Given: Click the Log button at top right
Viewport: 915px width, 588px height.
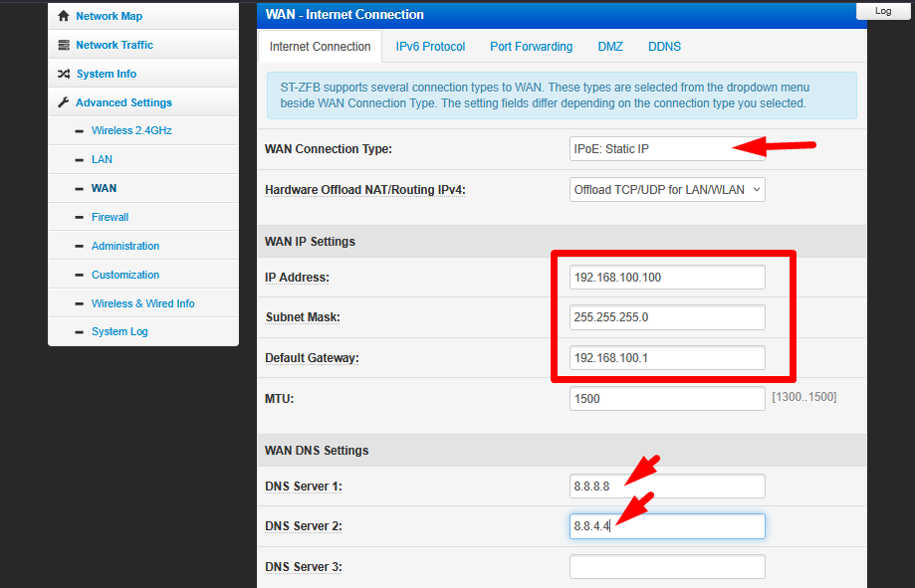Looking at the screenshot, I should pyautogui.click(x=882, y=11).
